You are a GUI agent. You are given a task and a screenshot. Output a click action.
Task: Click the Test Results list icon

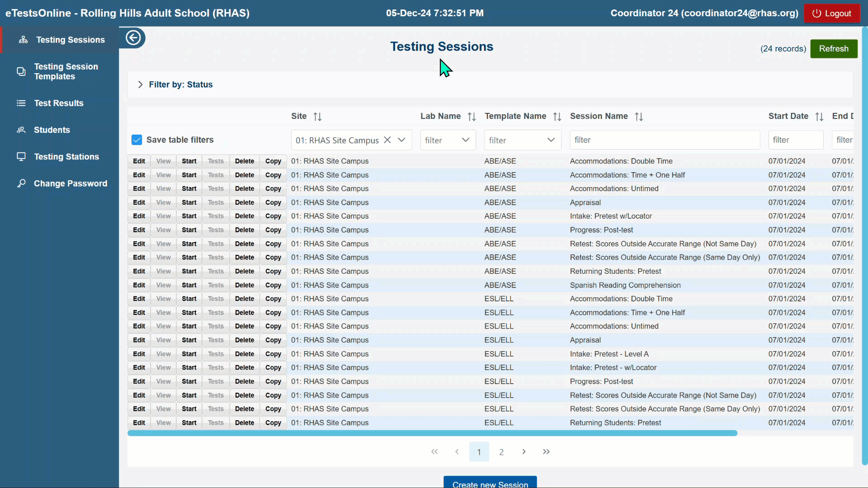coord(21,103)
